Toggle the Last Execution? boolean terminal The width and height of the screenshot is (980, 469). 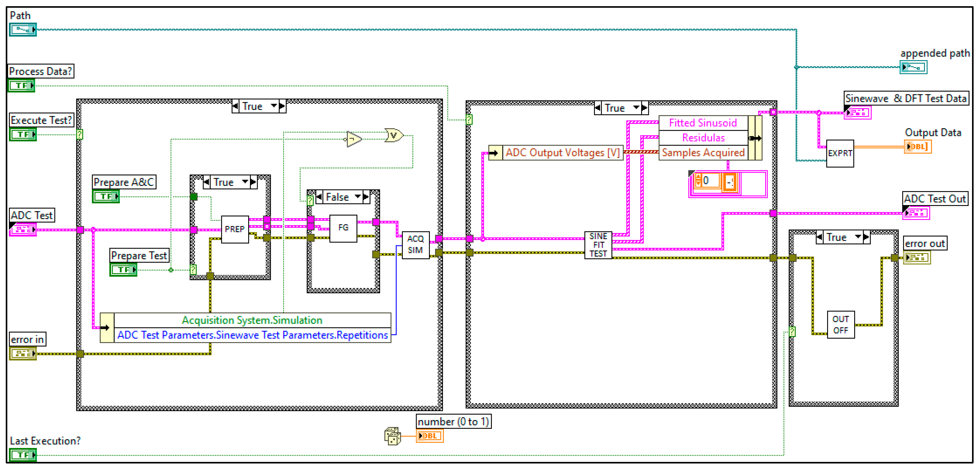tap(23, 455)
